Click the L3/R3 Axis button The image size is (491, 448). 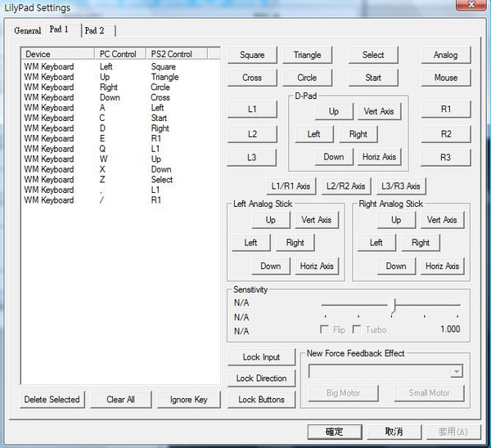pyautogui.click(x=401, y=186)
